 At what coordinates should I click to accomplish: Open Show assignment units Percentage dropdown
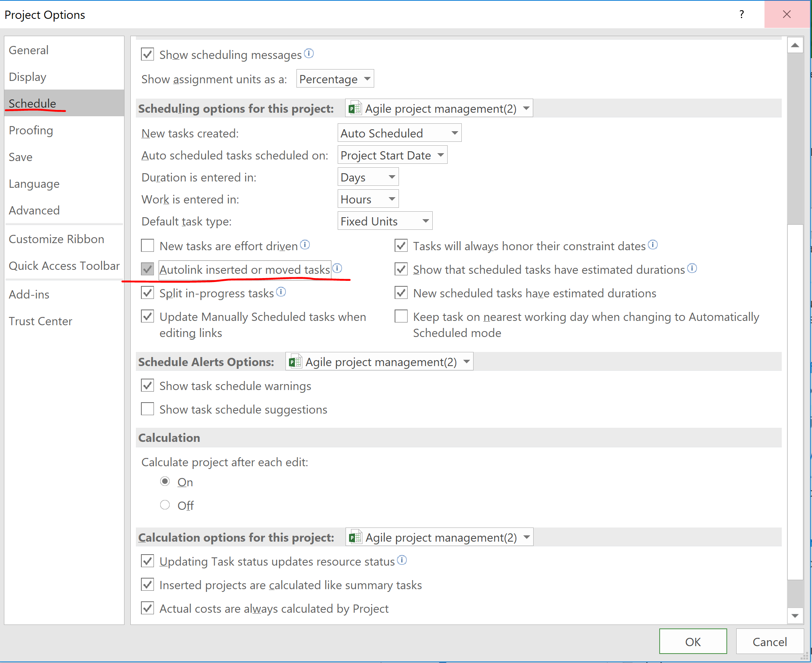coord(335,79)
